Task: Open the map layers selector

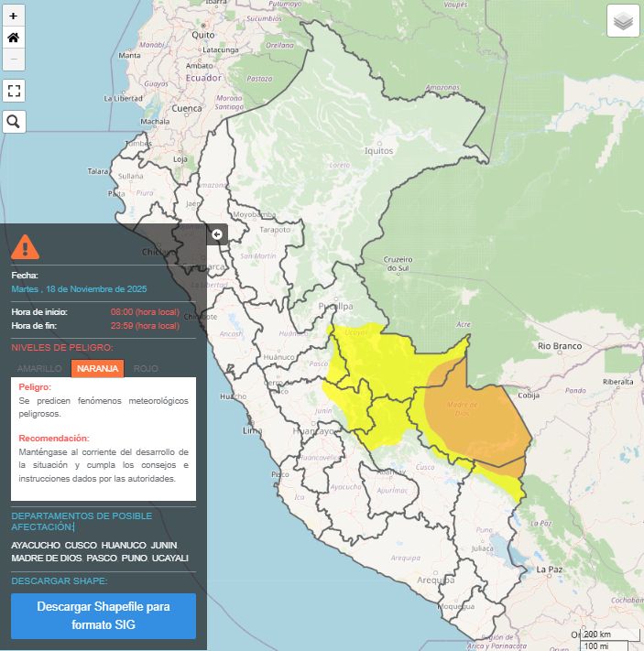Action: point(623,21)
